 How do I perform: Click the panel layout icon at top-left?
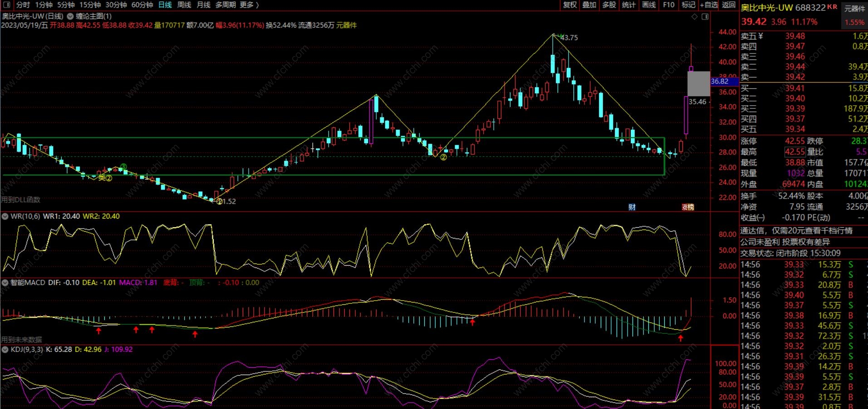pos(7,5)
